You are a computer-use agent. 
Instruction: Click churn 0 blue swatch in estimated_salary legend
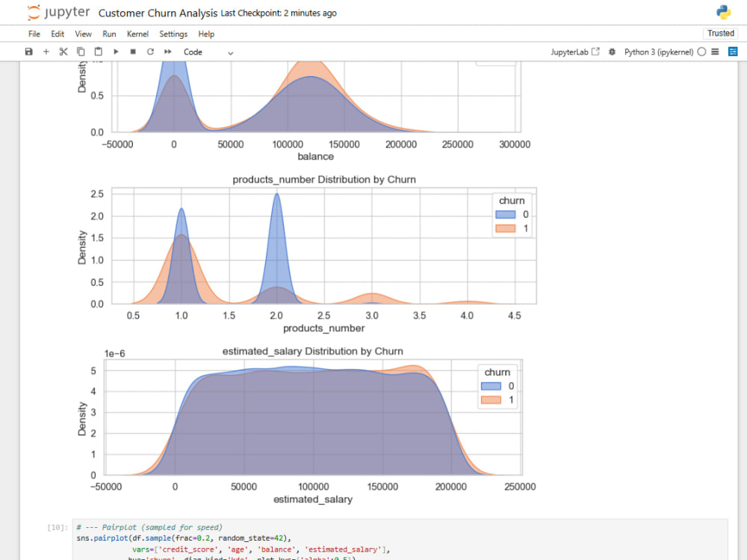pos(491,386)
